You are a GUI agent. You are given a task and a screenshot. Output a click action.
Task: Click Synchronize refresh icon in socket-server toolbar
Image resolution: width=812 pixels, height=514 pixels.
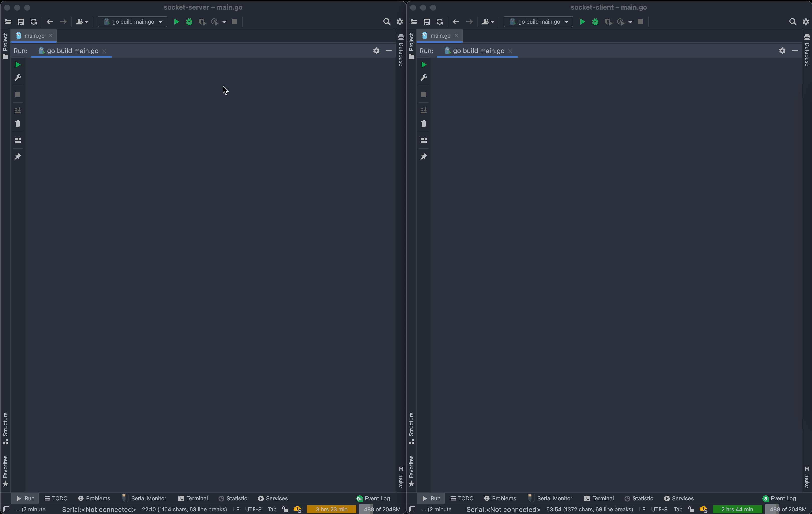coord(33,22)
